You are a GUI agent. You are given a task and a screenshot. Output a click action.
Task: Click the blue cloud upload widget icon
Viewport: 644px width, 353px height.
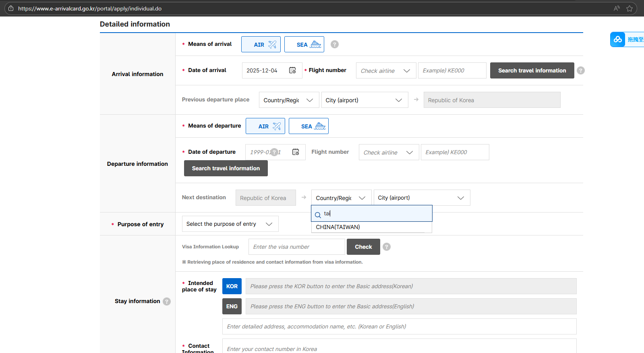coord(618,39)
